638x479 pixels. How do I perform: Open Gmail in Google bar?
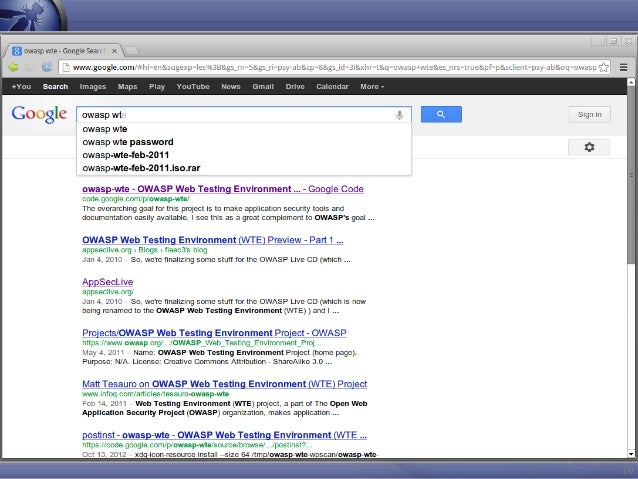(x=263, y=87)
